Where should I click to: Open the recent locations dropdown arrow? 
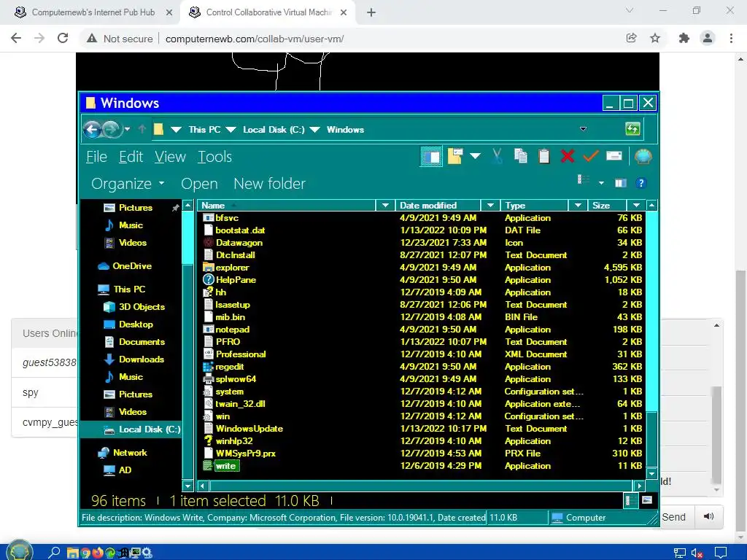click(127, 129)
